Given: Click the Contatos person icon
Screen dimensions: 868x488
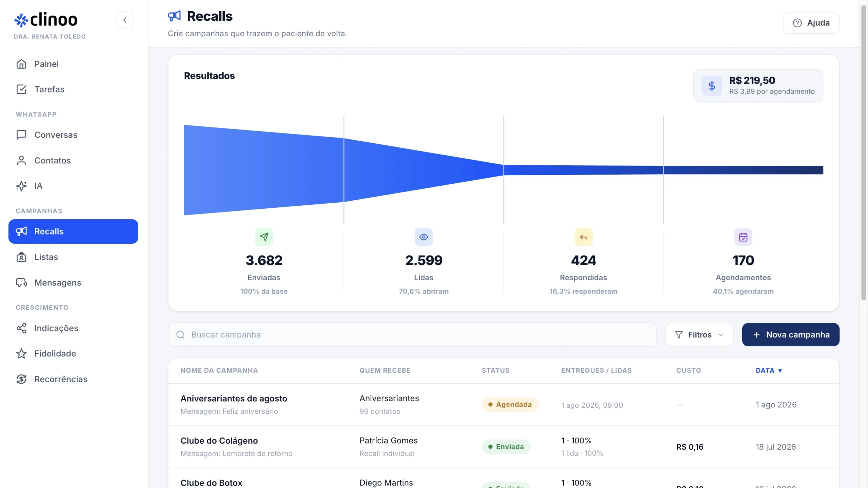Looking at the screenshot, I should tap(21, 160).
